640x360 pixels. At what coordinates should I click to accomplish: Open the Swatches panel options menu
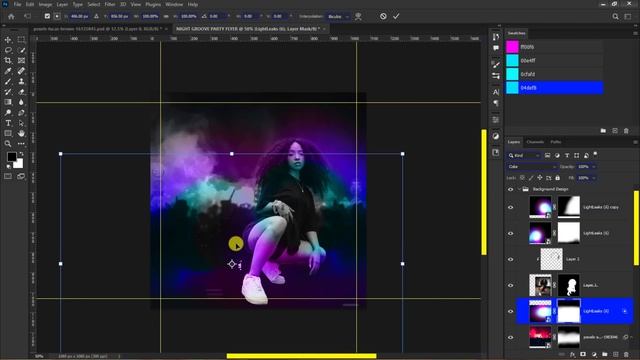[635, 33]
